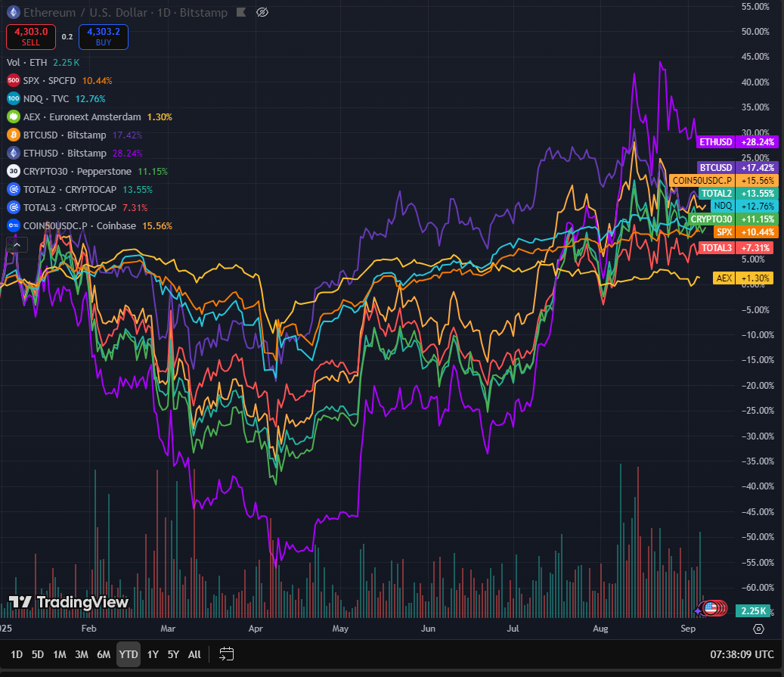This screenshot has height=677, width=784.
Task: Click the TOTAL2 CRYPTOCAP legend icon
Action: [14, 190]
